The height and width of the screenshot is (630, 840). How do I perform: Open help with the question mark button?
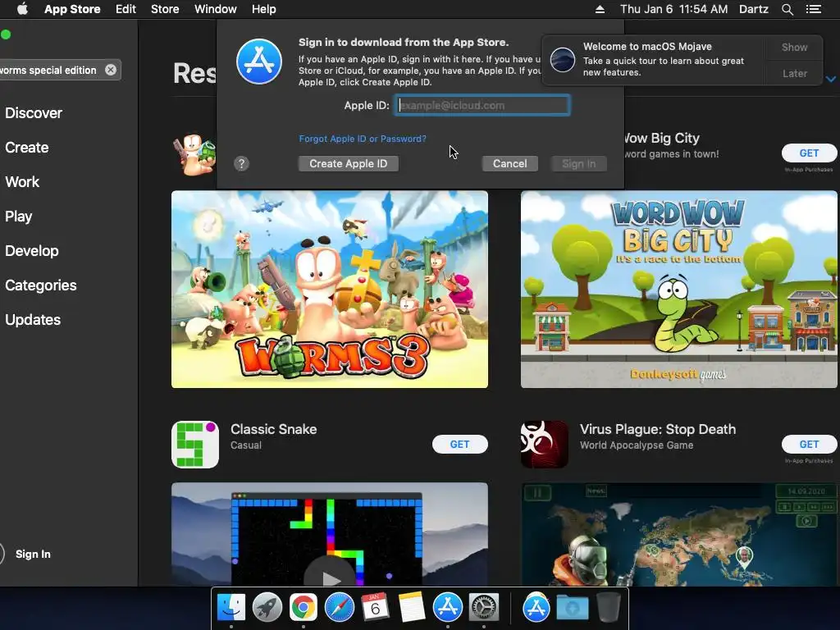tap(242, 163)
